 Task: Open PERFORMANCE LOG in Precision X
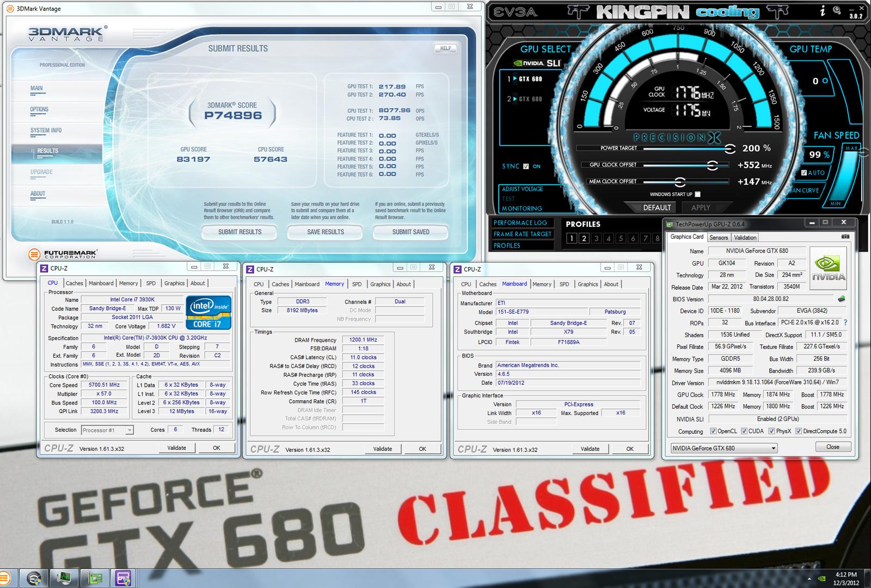tap(520, 223)
